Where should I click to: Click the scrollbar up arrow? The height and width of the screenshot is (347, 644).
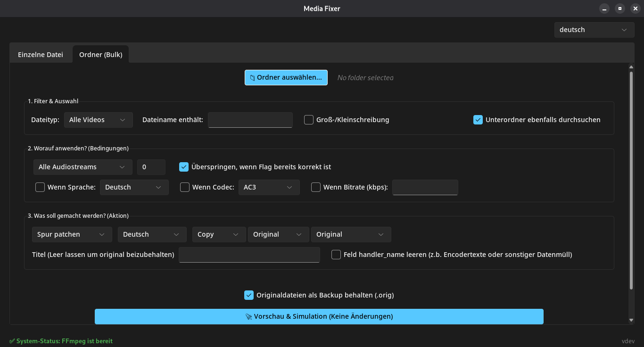point(631,67)
